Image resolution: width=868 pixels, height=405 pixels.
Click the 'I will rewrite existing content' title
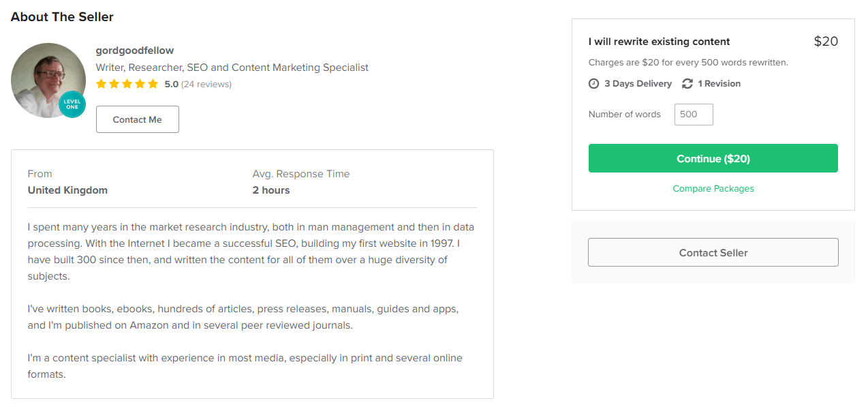coord(659,42)
